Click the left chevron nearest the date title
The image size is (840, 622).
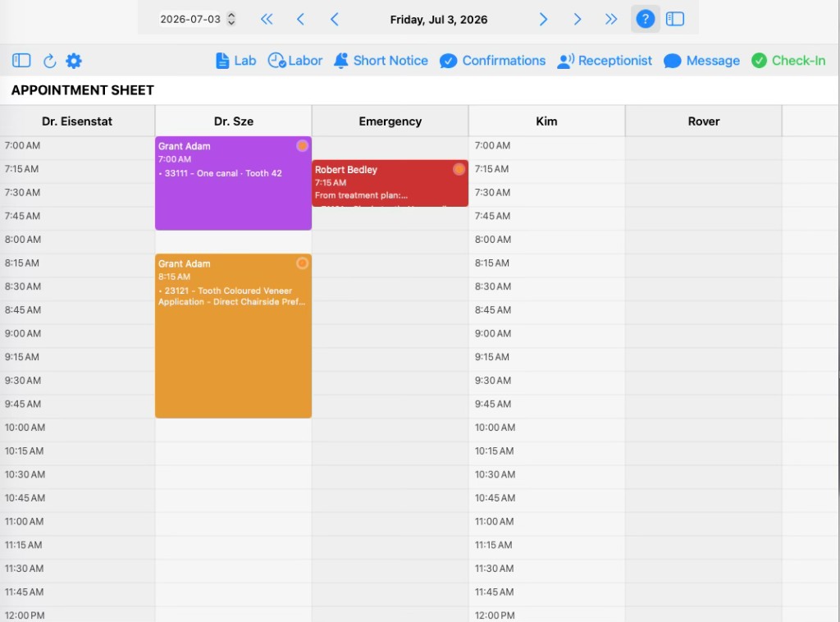(335, 20)
